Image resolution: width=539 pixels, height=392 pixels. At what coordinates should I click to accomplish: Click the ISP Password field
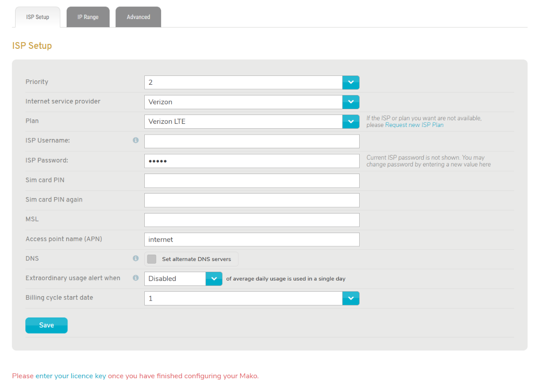pos(252,160)
